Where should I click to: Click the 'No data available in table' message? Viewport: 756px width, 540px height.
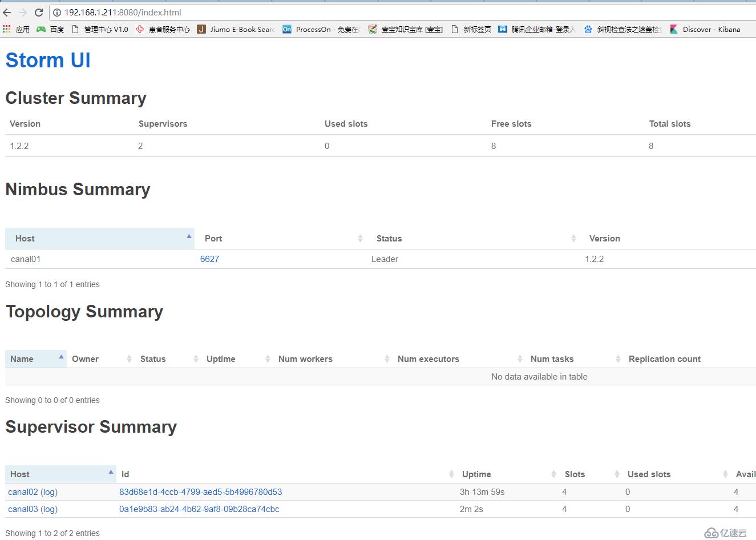[x=539, y=376]
